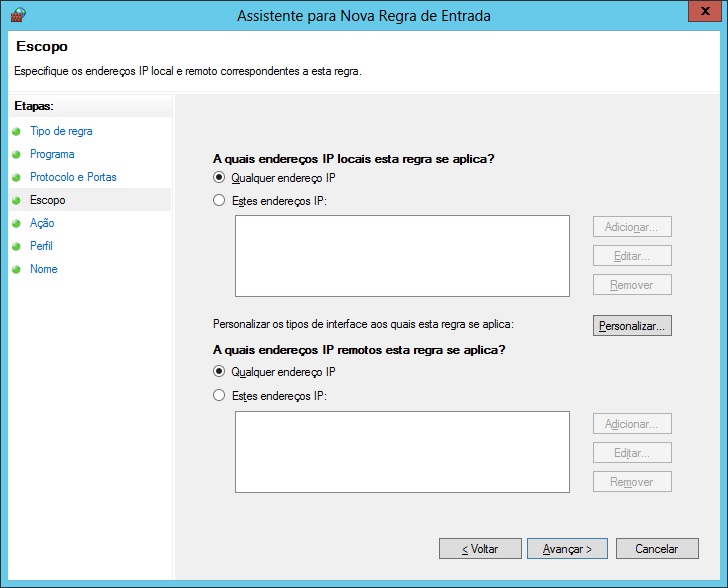Screen dimensions: 728x588
Task: Open the 'Tipo de regra' step
Action: click(x=61, y=131)
